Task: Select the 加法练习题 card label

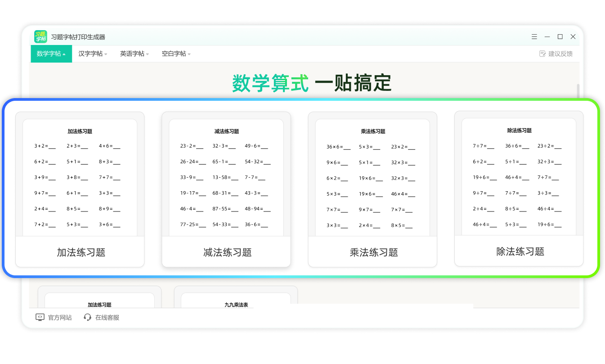Action: tap(81, 252)
